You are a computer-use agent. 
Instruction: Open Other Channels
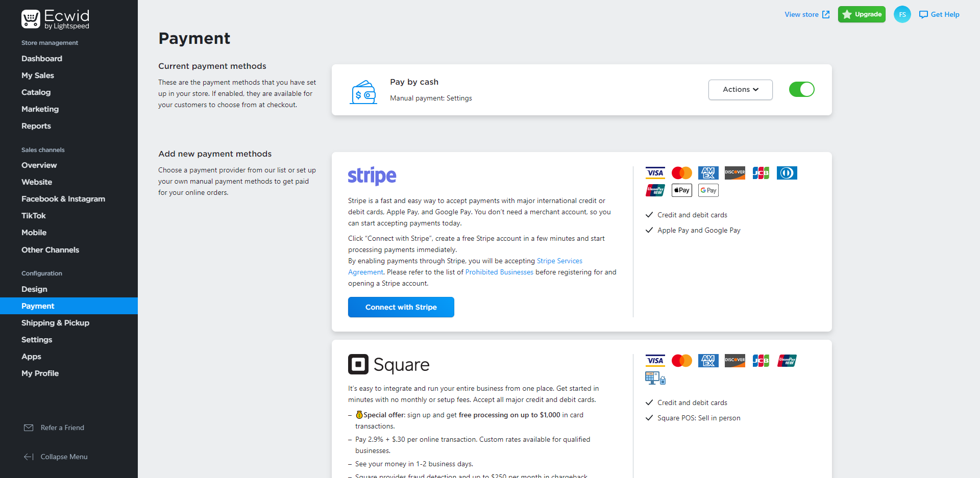coord(50,250)
